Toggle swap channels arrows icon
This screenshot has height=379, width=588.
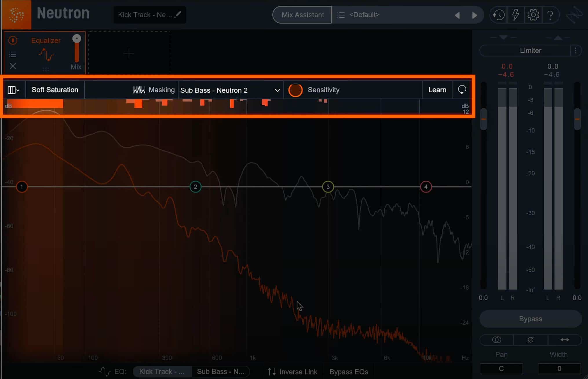pos(565,340)
